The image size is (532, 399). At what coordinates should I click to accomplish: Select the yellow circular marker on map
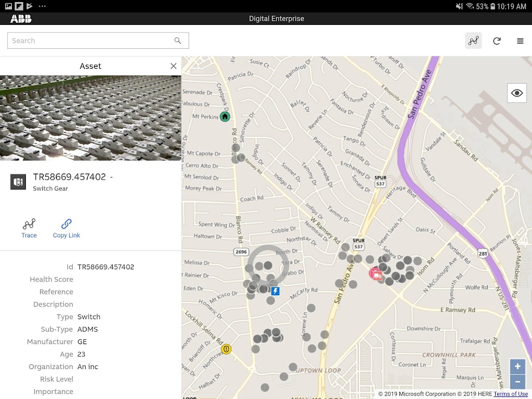click(226, 349)
